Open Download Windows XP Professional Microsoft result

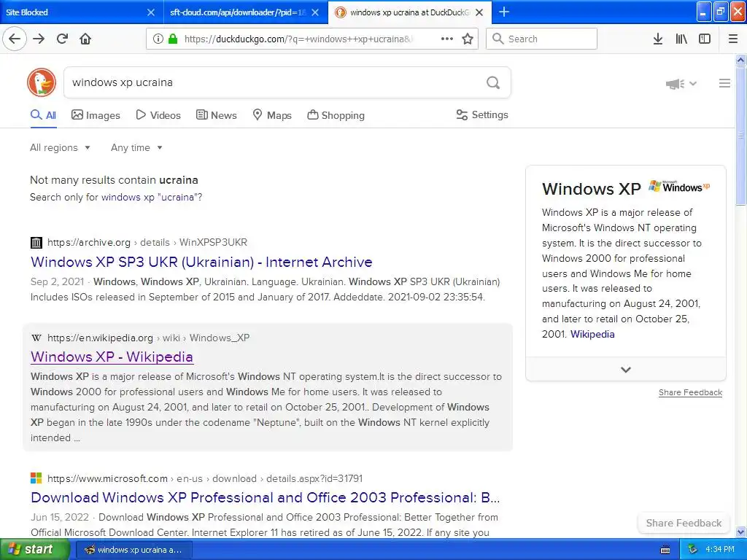click(x=266, y=497)
